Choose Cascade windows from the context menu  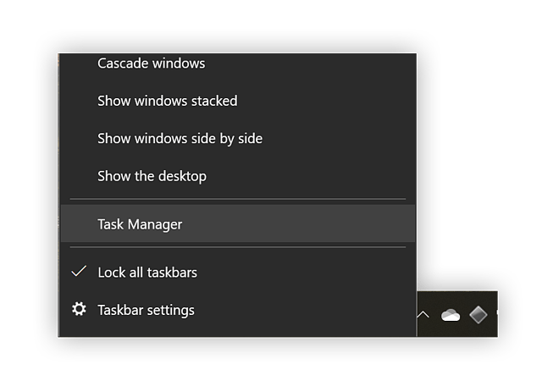pyautogui.click(x=152, y=63)
